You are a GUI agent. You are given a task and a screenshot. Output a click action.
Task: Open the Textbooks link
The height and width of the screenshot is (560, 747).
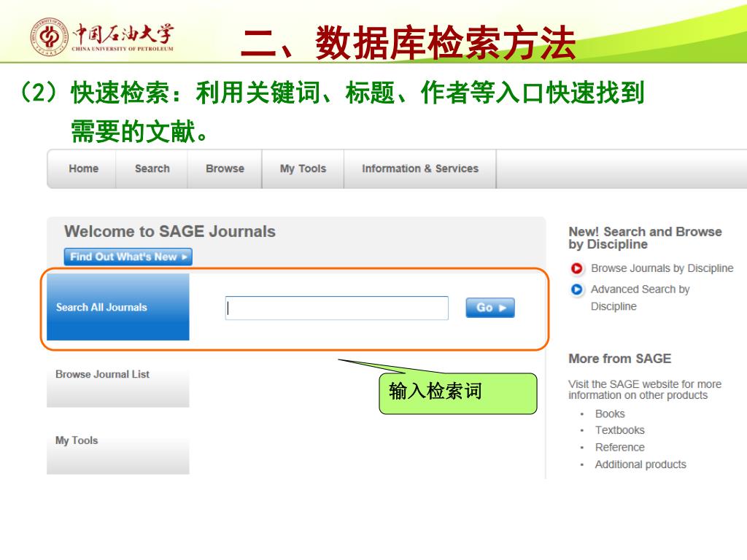click(x=620, y=430)
